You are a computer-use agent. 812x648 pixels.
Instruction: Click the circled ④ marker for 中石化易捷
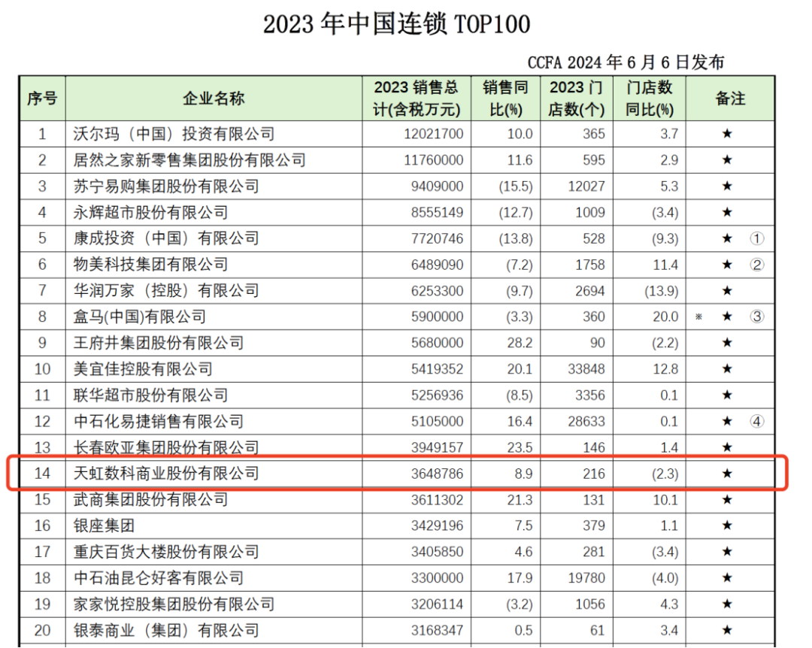[x=756, y=421]
